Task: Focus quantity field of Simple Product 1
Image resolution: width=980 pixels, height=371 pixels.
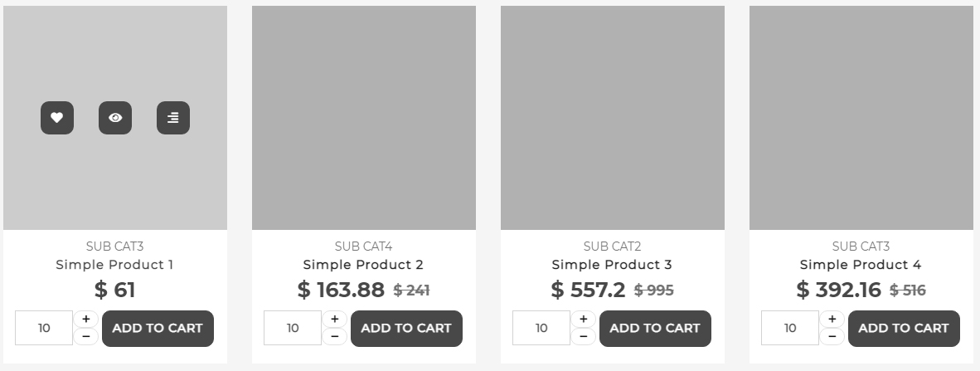Action: click(x=44, y=328)
